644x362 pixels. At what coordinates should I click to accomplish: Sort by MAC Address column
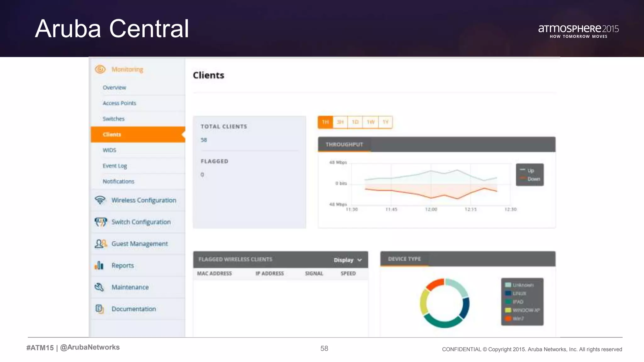point(214,273)
